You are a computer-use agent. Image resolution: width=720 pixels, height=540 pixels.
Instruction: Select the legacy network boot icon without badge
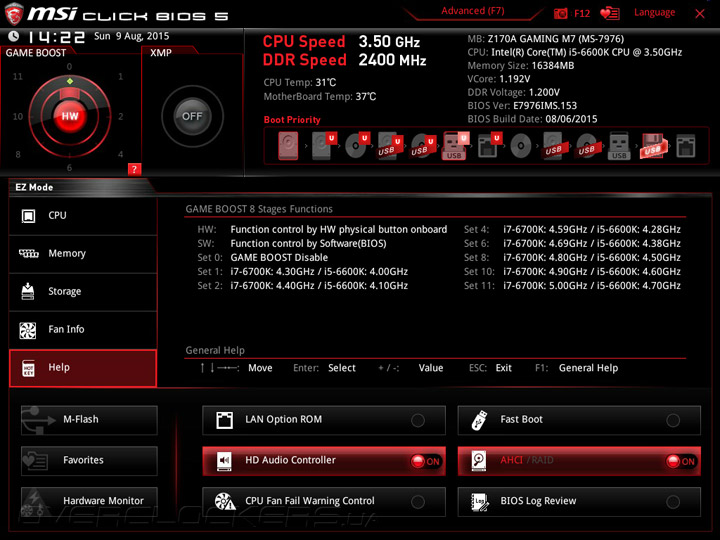[686, 146]
